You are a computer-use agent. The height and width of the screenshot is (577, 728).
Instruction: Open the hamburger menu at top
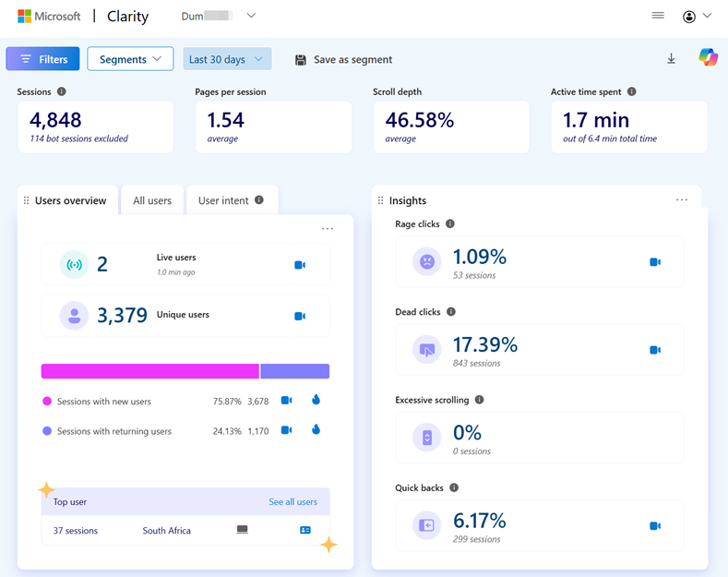click(658, 16)
